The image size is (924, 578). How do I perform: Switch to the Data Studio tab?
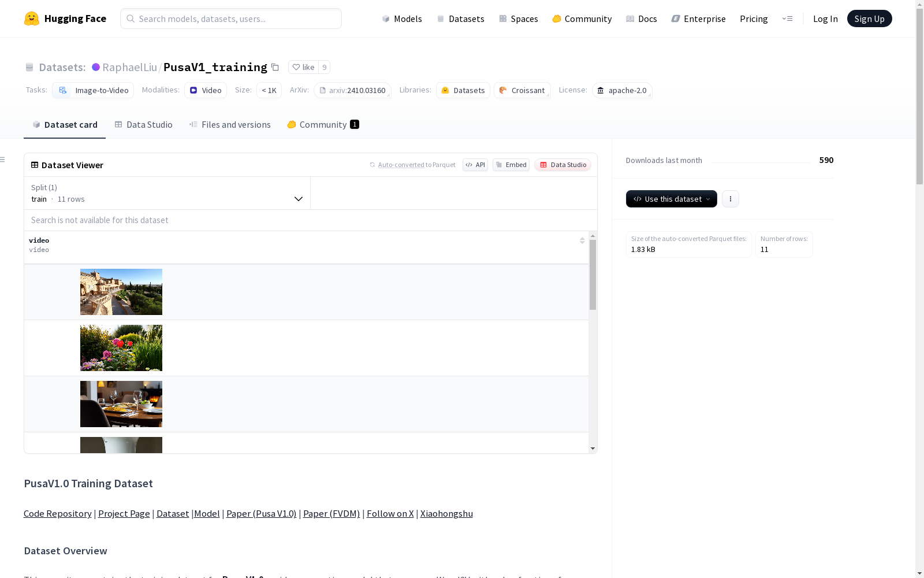(143, 124)
